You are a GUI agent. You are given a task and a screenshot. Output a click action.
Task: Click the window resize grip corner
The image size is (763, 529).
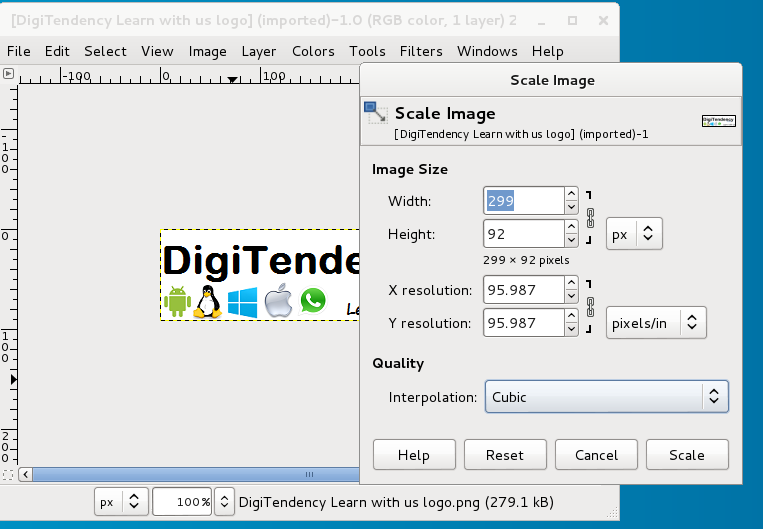613,512
